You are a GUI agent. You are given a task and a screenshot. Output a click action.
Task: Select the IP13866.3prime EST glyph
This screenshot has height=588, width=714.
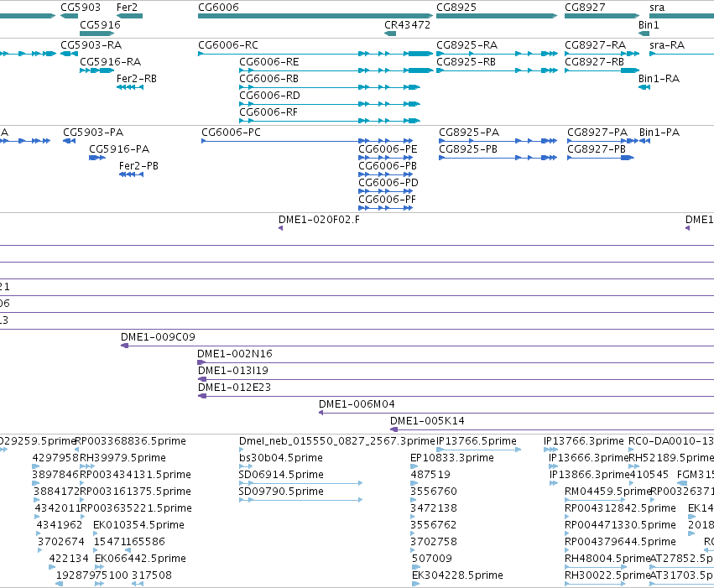554,483
